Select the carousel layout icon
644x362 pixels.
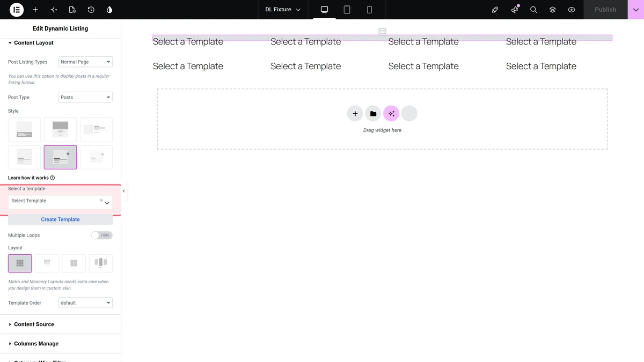(x=100, y=263)
